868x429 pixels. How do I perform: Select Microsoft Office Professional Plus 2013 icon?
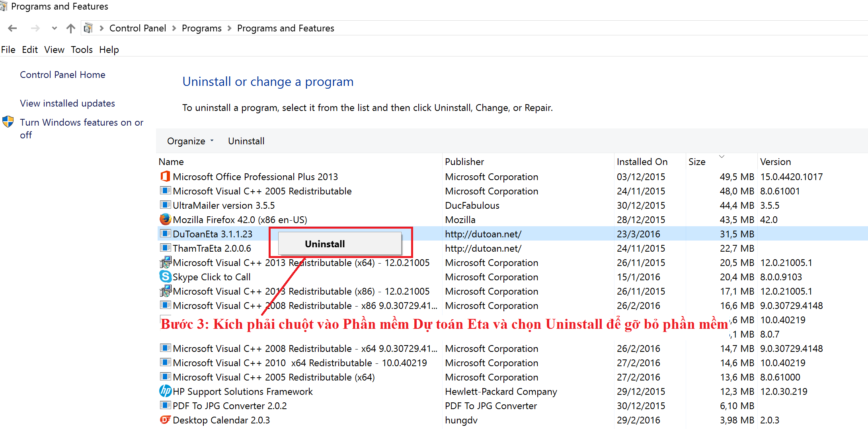pos(165,176)
